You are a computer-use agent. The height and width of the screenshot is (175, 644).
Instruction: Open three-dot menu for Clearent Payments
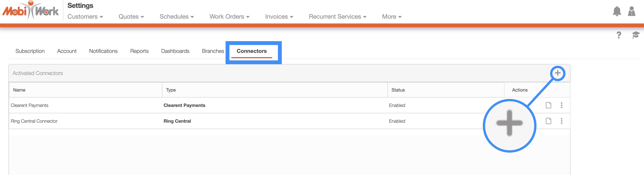561,105
